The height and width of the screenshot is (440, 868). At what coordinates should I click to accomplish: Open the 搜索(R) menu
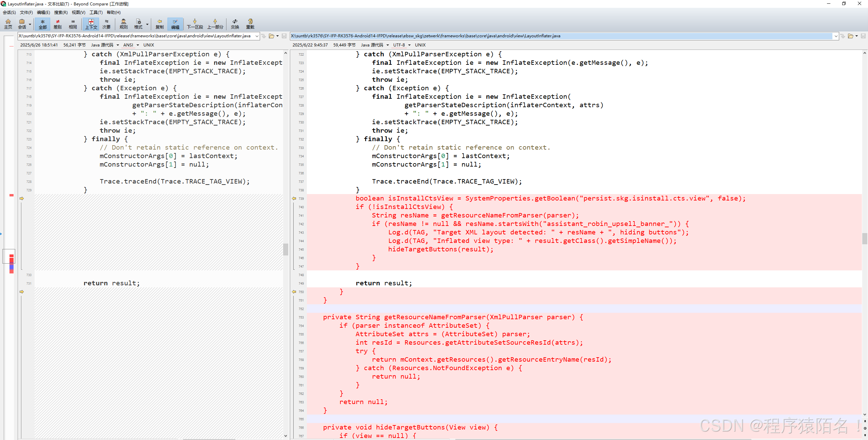(x=61, y=13)
